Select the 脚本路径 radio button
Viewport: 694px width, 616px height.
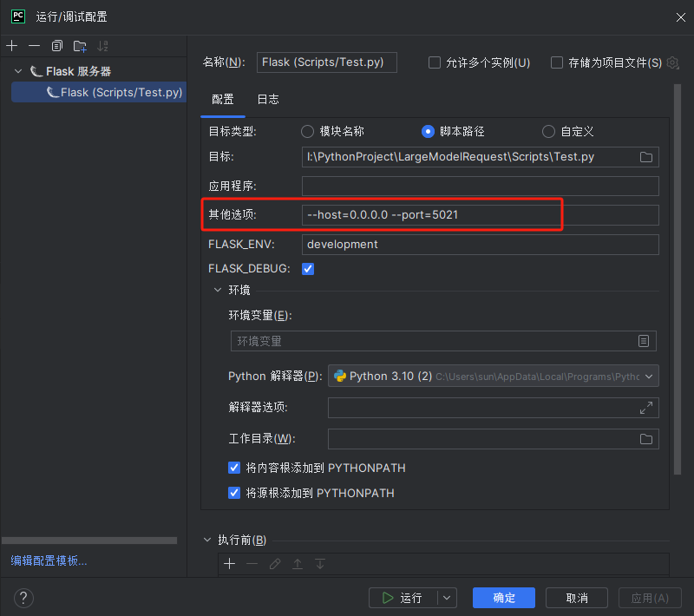(428, 131)
